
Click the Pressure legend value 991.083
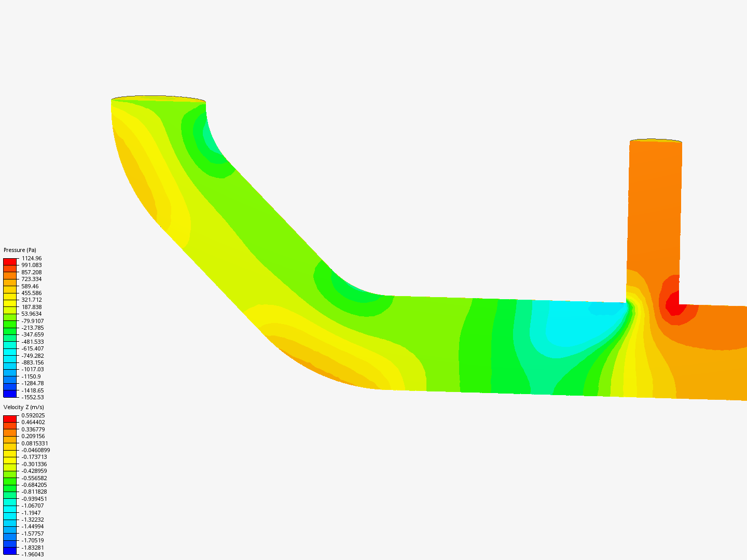click(x=32, y=265)
